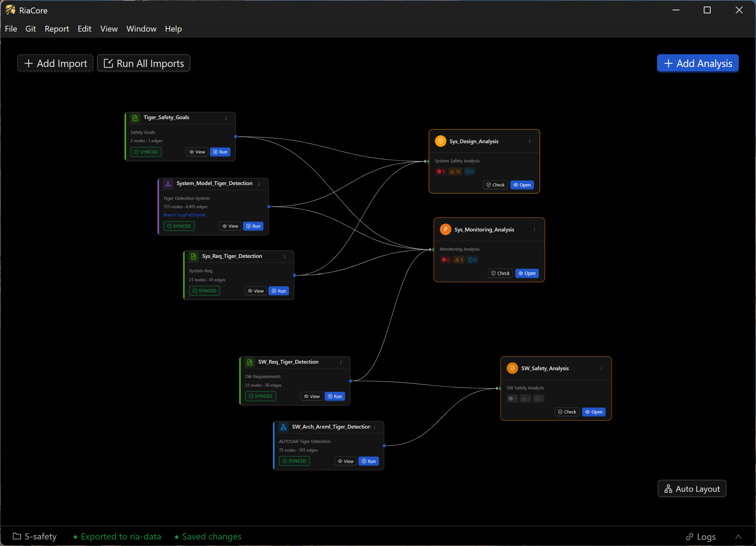Screen dimensions: 756x546
Task: Click the Sys_Monitoring_Analysis lightning icon
Action: pyautogui.click(x=445, y=229)
